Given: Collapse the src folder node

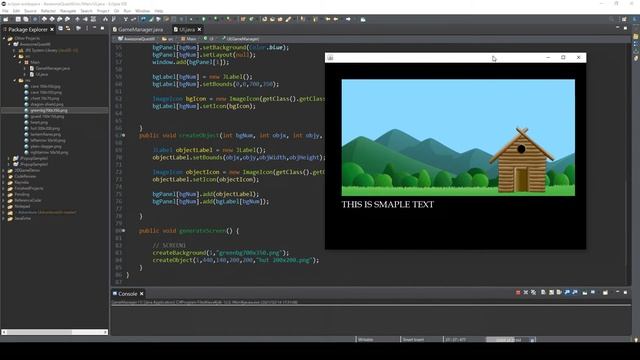Looking at the screenshot, I should point(15,56).
